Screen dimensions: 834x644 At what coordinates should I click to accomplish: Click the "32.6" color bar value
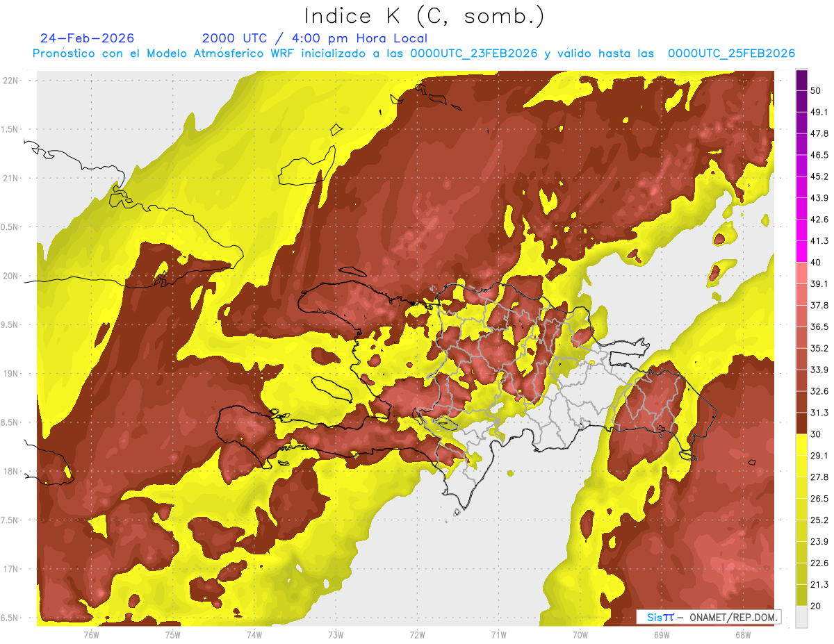(x=819, y=391)
